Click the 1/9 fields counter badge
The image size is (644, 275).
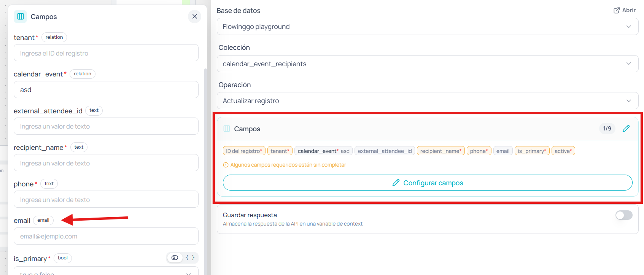click(607, 129)
